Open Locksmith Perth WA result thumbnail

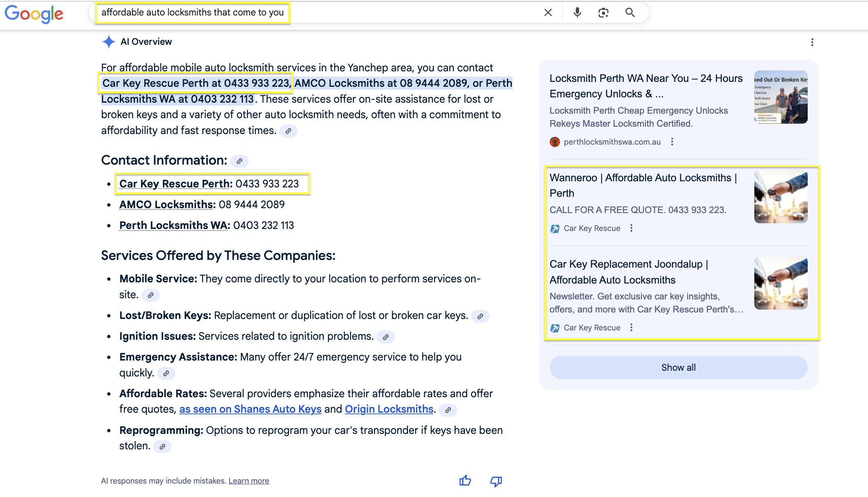point(780,97)
